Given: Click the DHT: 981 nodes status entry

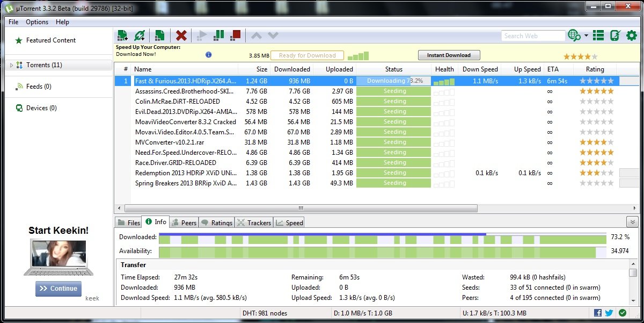Looking at the screenshot, I should click(266, 313).
